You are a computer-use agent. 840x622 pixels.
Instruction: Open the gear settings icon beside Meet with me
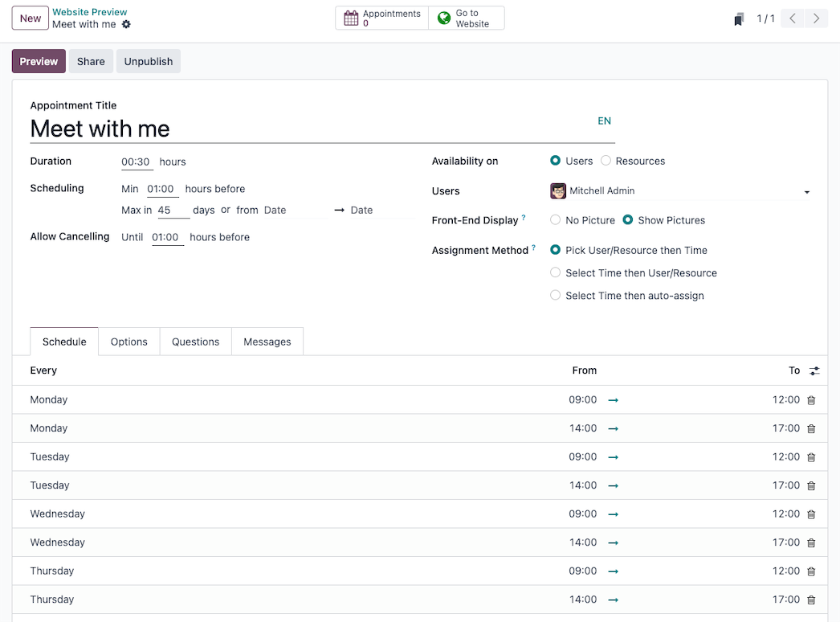[126, 25]
